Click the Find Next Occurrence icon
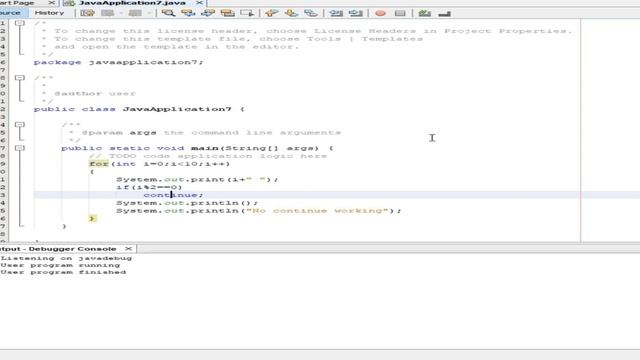640x360 pixels. (x=208, y=13)
